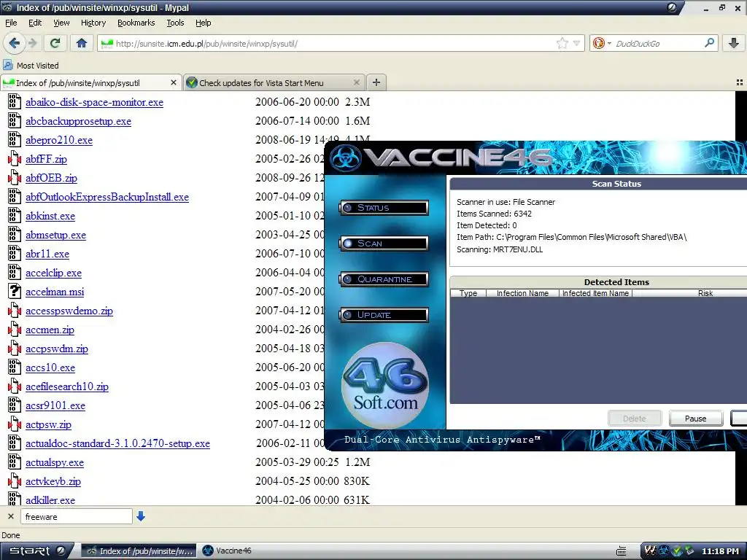Click the find bar text field containing freeware

[x=76, y=516]
